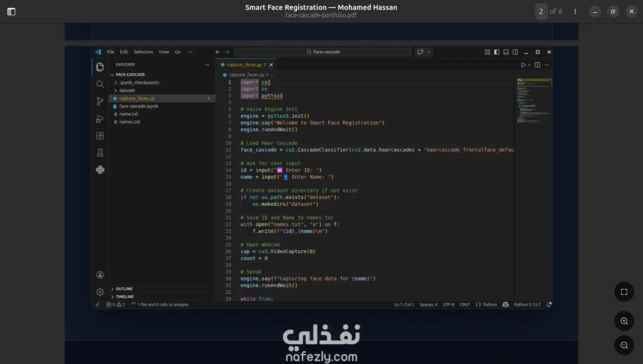643x364 pixels.
Task: Click 'Spaces: 4' indentation in status bar
Action: coord(428,305)
